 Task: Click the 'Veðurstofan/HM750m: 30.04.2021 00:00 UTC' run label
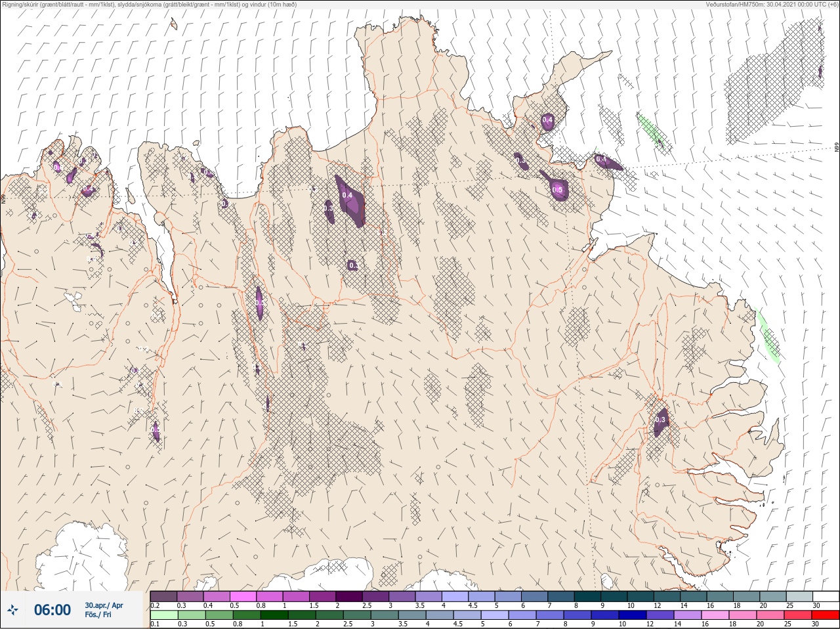click(x=772, y=5)
